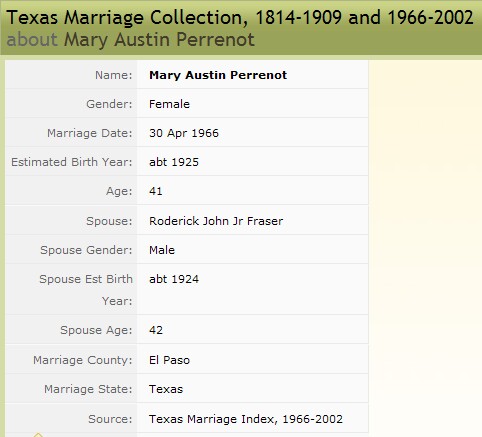Click the about Mary Austin Perrenot subtitle
482x437 pixels.
(x=131, y=40)
